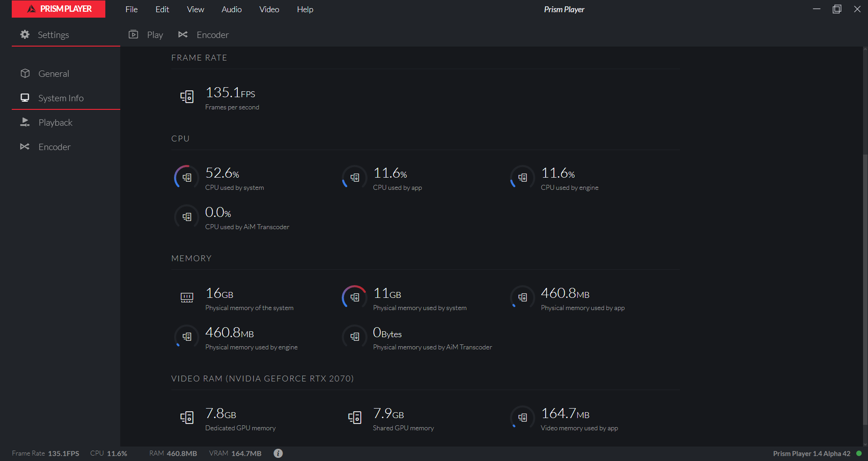Click the System Info monitor icon
This screenshot has width=868, height=461.
(x=25, y=98)
